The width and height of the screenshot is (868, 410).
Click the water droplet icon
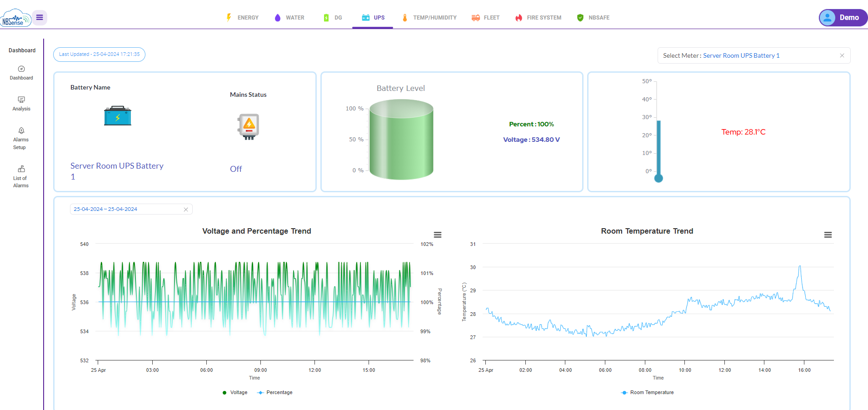click(278, 18)
